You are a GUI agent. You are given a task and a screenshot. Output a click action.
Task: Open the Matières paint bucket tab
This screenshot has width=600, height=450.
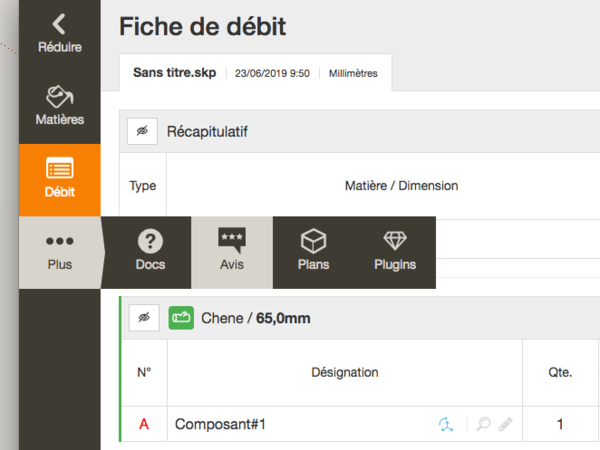click(60, 106)
